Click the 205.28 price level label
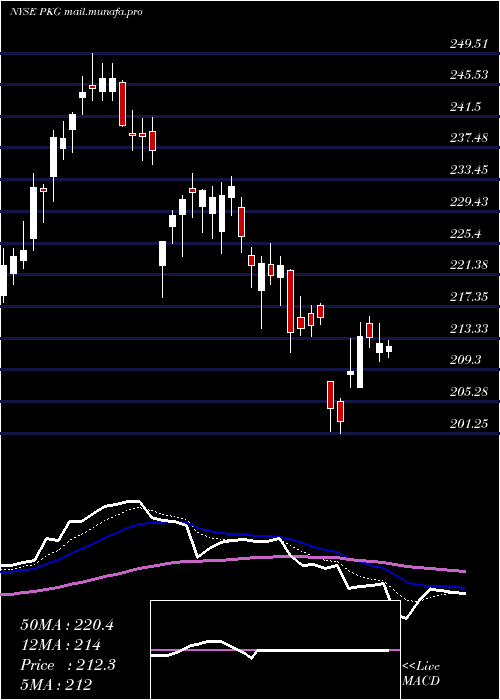This screenshot has height=700, width=500. coord(468,392)
